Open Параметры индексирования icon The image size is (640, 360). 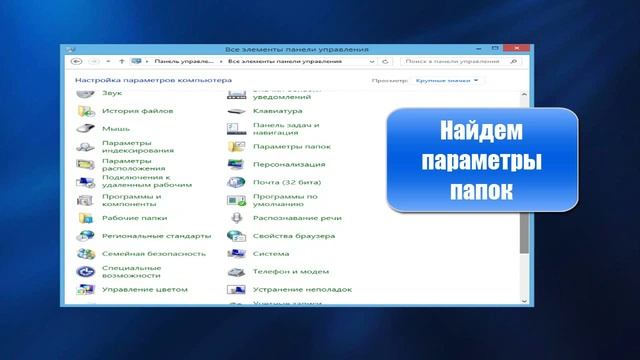pos(86,147)
